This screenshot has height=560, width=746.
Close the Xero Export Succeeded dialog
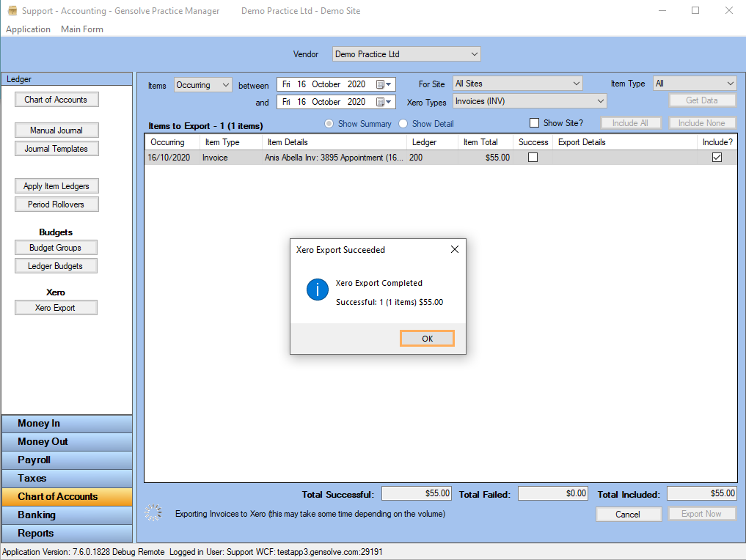pos(454,249)
